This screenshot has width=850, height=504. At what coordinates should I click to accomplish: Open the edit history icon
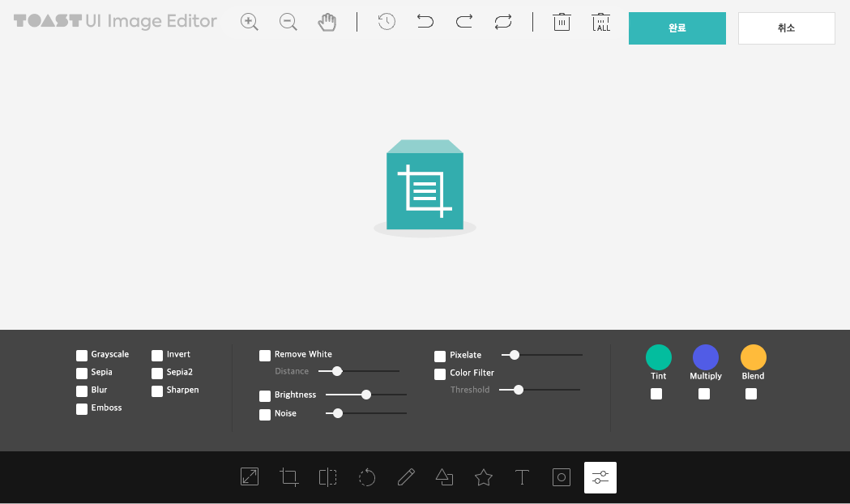pyautogui.click(x=387, y=22)
